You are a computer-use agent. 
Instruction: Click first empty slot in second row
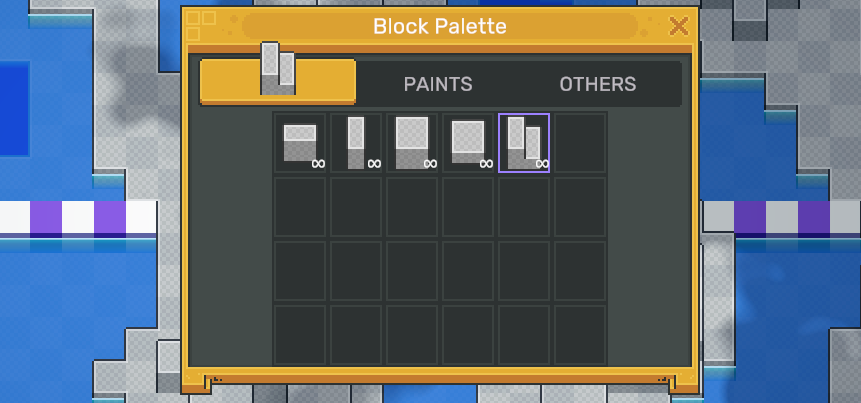coord(300,207)
